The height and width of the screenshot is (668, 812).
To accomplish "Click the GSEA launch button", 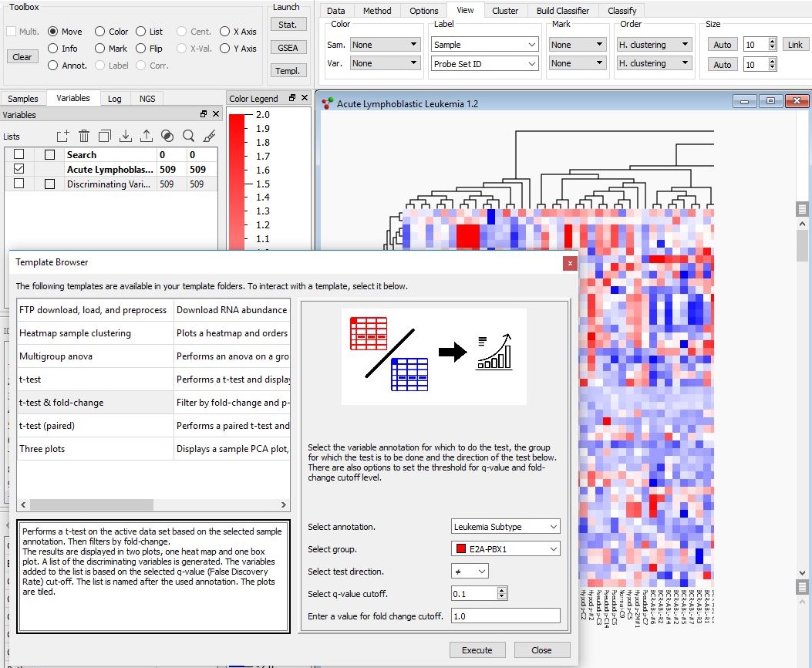I will [x=288, y=48].
